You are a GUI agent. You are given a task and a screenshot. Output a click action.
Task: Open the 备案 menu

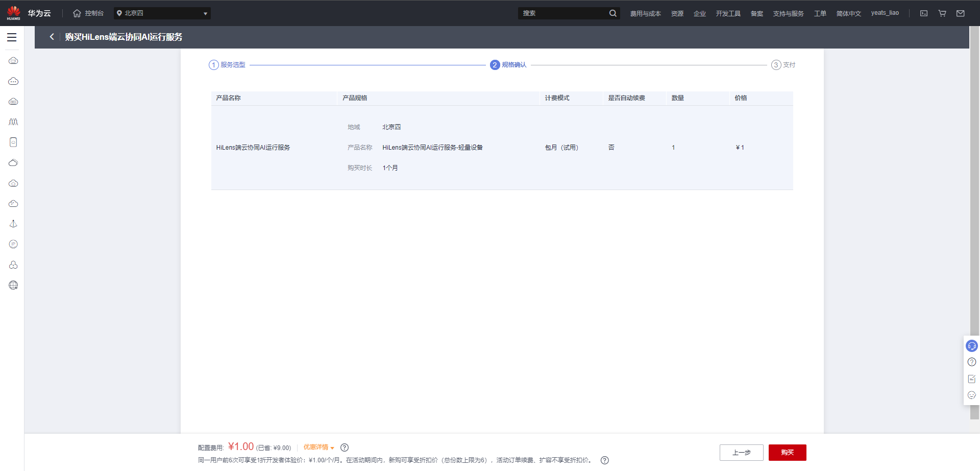click(x=757, y=13)
